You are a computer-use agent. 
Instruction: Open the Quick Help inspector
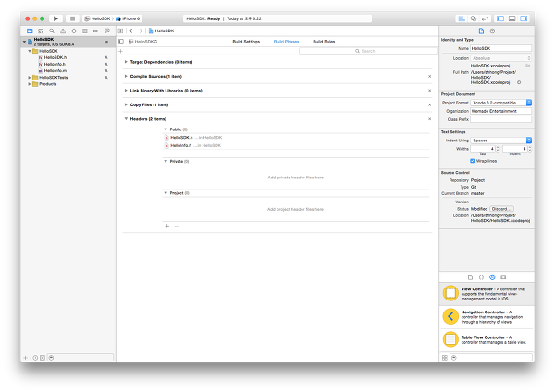pyautogui.click(x=492, y=31)
